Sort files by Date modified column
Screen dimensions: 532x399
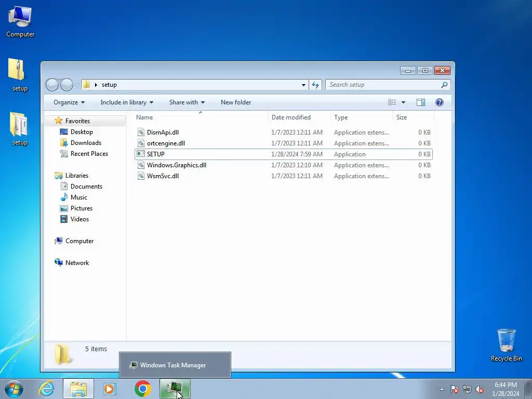299,117
